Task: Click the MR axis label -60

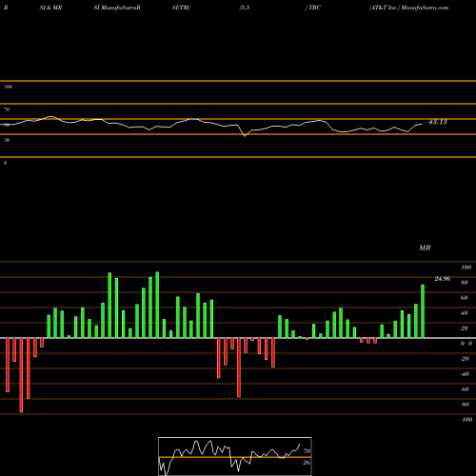Action: coord(465,389)
